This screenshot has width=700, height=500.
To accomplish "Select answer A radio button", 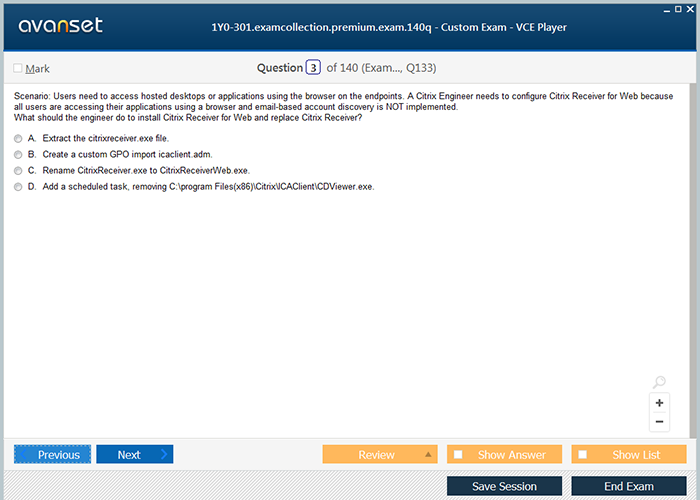I will (18, 138).
